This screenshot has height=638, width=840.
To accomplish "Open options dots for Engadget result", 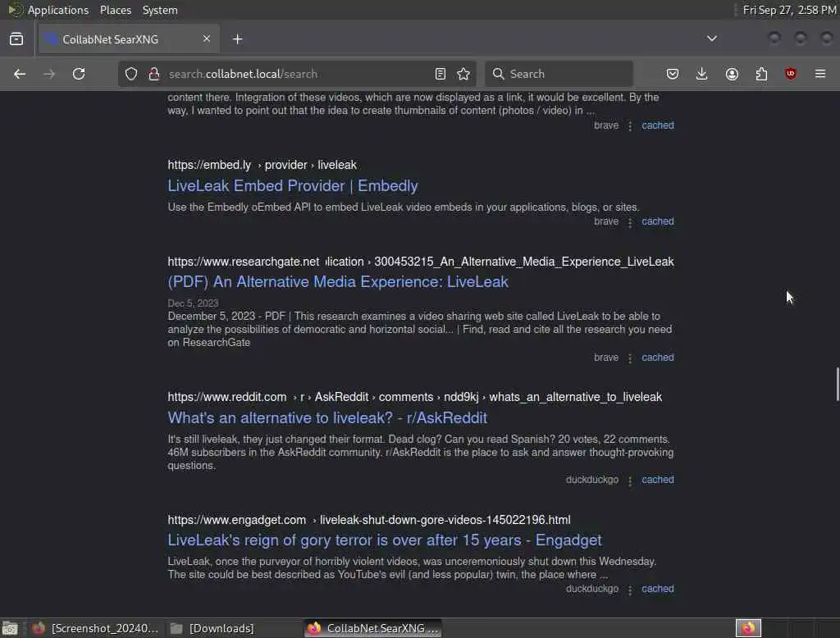I will click(630, 590).
